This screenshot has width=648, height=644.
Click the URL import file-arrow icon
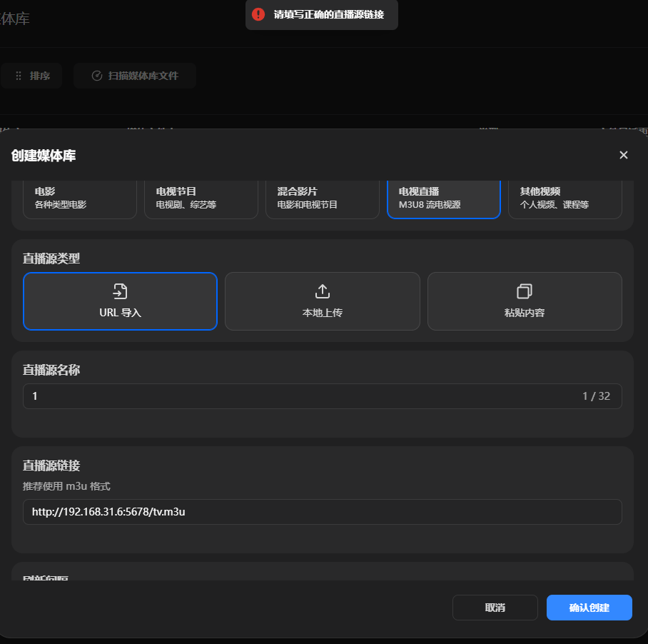pyautogui.click(x=121, y=291)
